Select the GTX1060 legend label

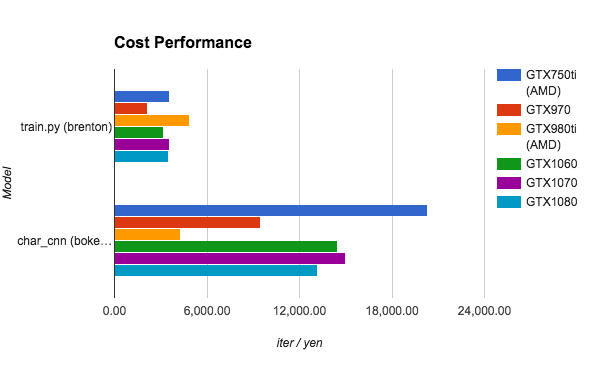[x=551, y=164]
